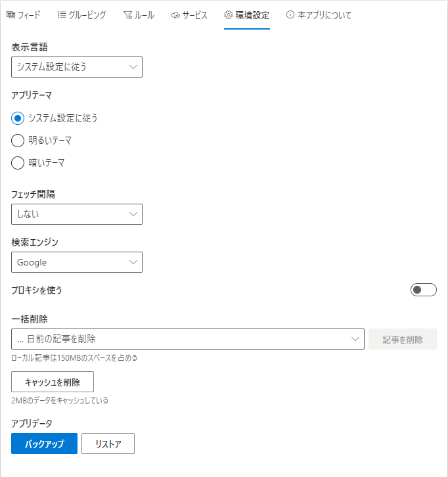This screenshot has height=477, width=448.
Task: Click the grouping list icon
Action: 62,14
